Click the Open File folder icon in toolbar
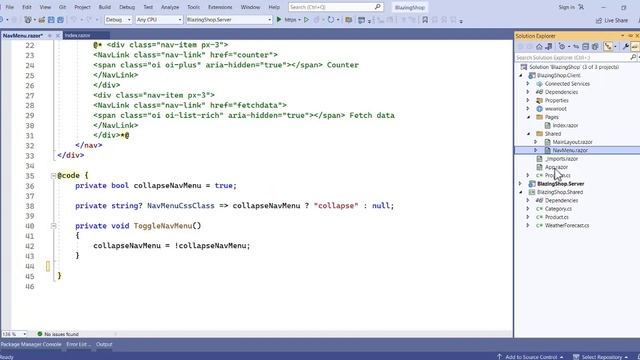The width and height of the screenshot is (640, 360). pos(42,20)
